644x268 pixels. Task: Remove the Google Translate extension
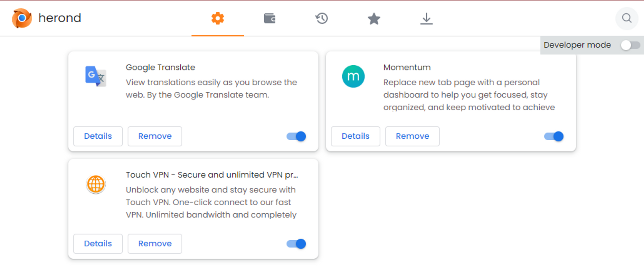155,136
